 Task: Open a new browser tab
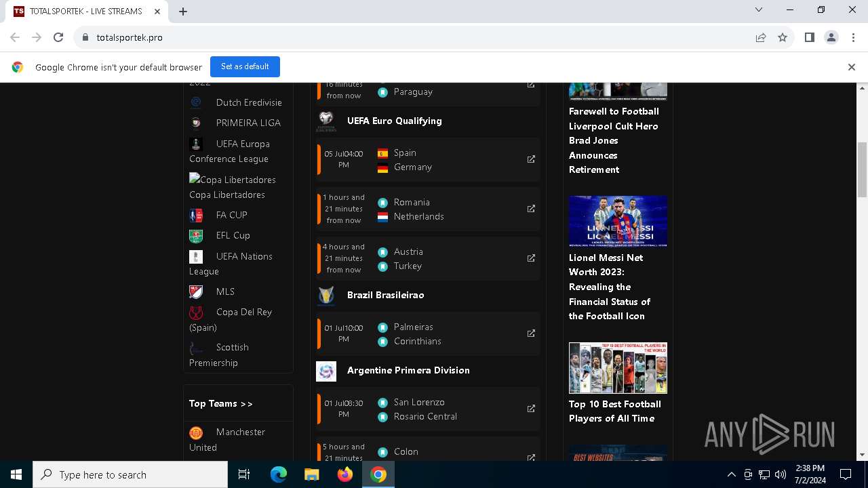[x=183, y=12]
